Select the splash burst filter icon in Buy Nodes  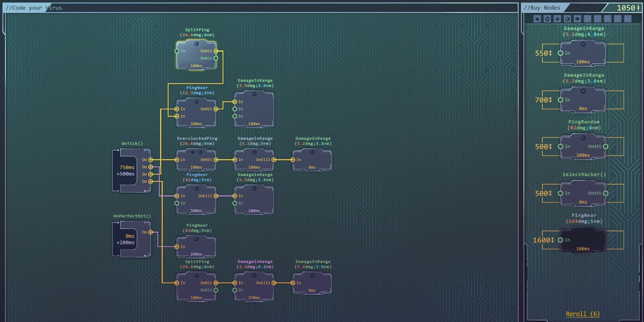pyautogui.click(x=557, y=19)
